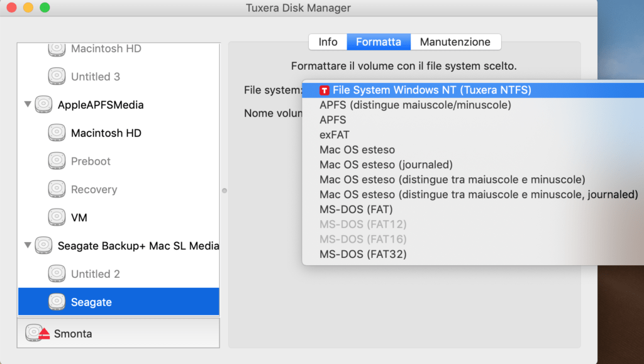Click the AppleAPFSMedia drive icon
This screenshot has height=364, width=644.
click(43, 104)
